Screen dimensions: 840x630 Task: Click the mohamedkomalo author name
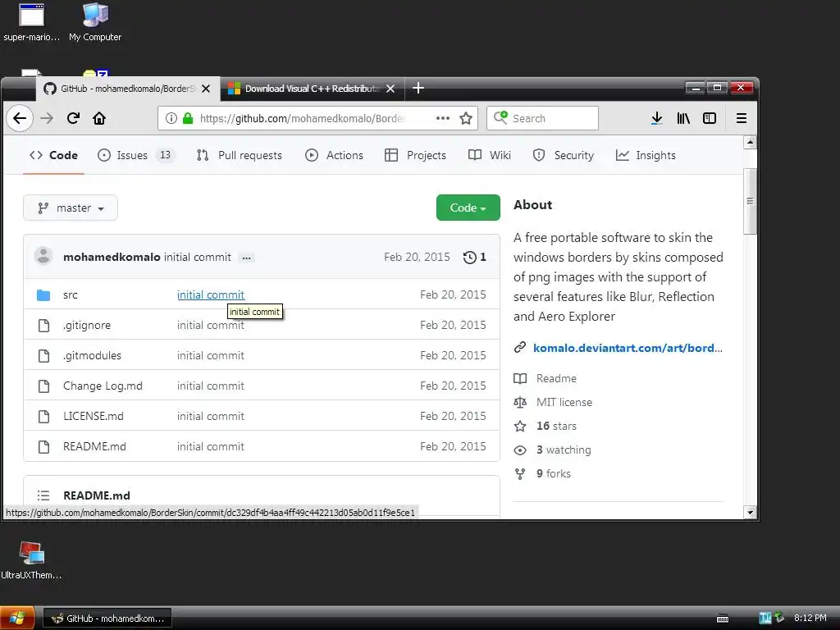[112, 257]
